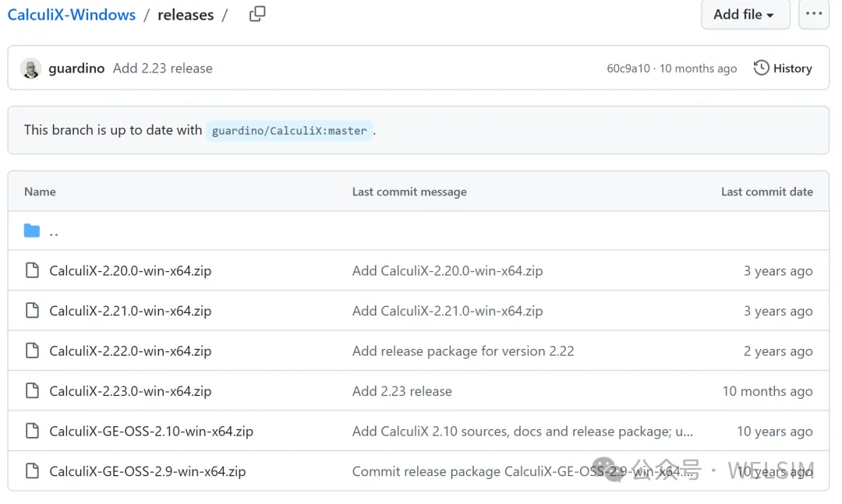Open CalculiX-2.23.0-win-x64.zip file

(x=130, y=391)
